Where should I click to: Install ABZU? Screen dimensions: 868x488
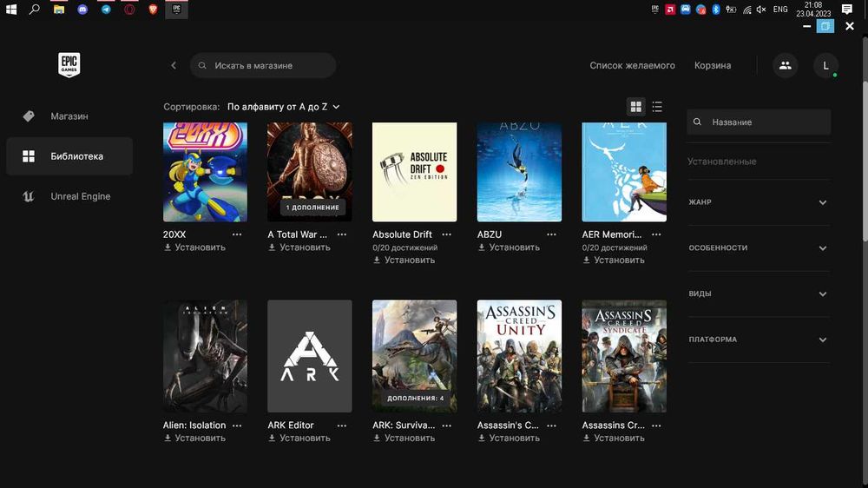click(x=509, y=247)
